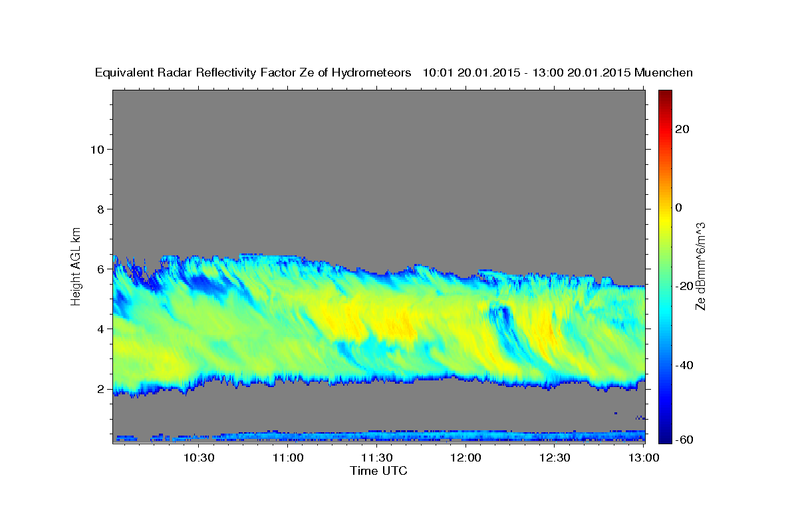798x532 pixels.
Task: Click the dark red top of the colorbar
Action: (x=665, y=95)
